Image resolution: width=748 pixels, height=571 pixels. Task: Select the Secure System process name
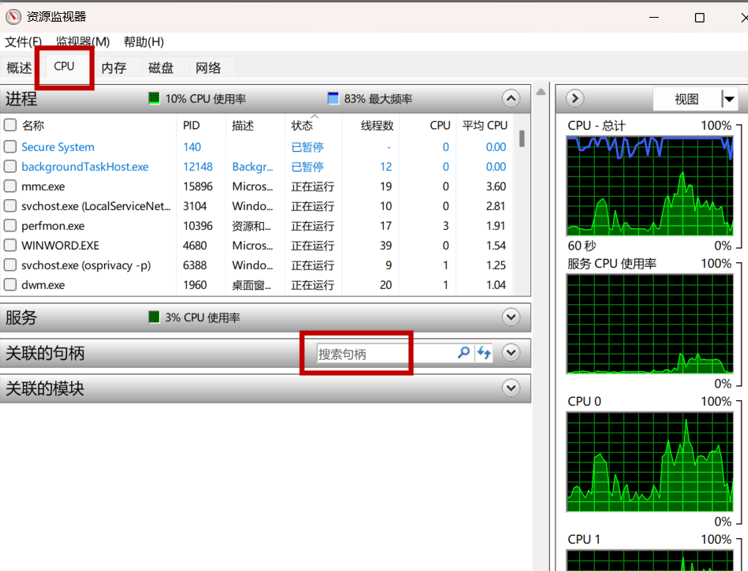tap(58, 147)
